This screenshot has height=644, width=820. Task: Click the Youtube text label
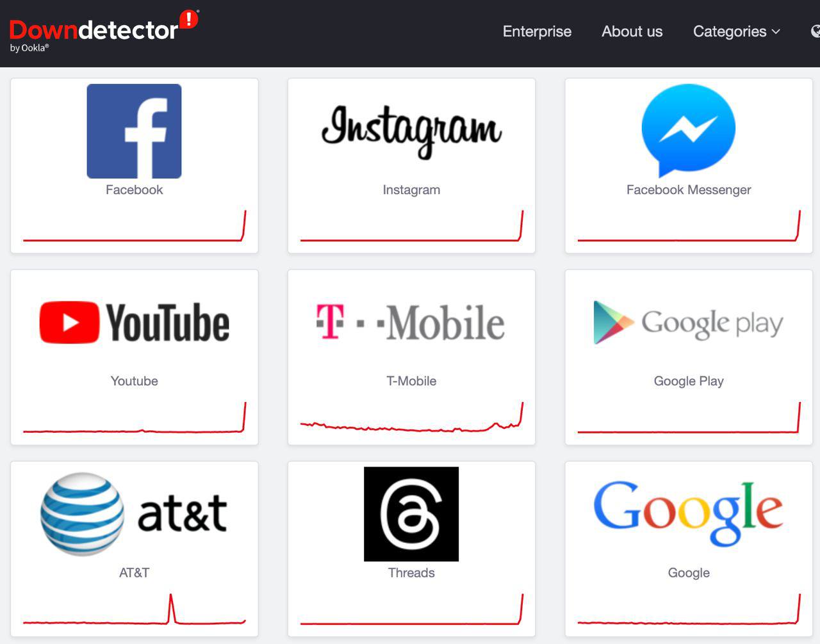[x=134, y=381]
